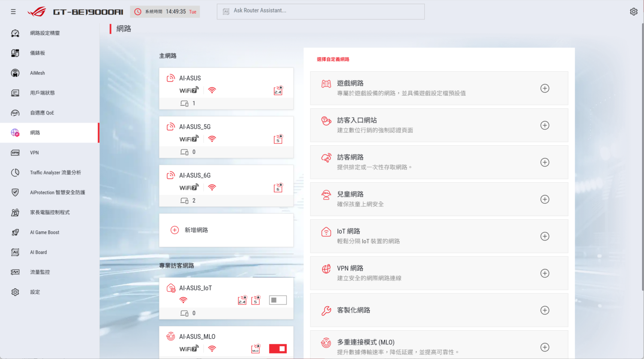Click the Router Assistant AI icon
The width and height of the screenshot is (644, 359).
pos(226,11)
